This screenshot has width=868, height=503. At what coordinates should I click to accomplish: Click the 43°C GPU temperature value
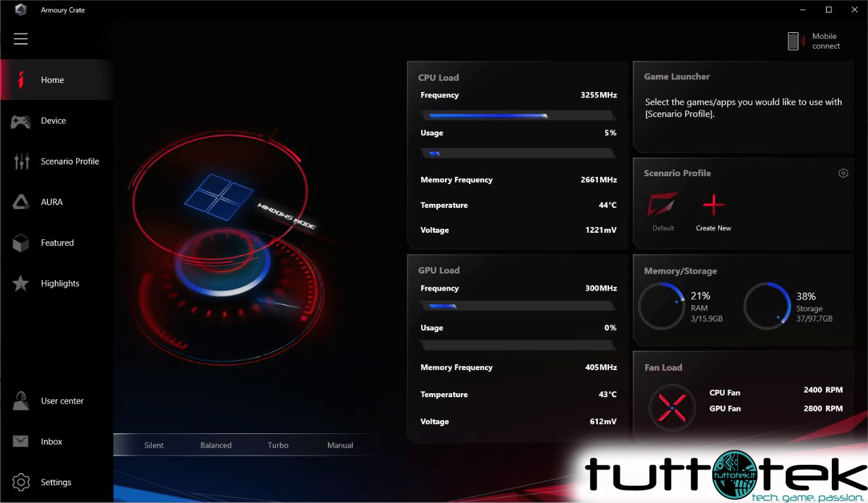pyautogui.click(x=607, y=395)
